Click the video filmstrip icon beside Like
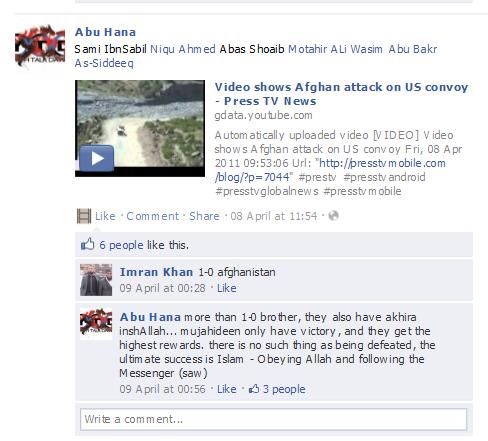The height and width of the screenshot is (441, 488). [84, 216]
